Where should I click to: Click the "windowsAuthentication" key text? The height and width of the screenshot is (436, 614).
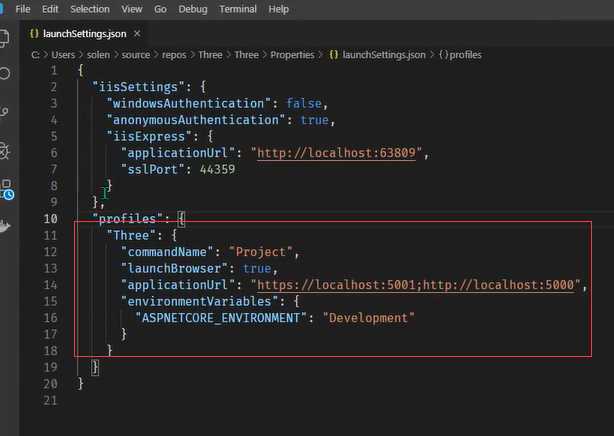[188, 103]
